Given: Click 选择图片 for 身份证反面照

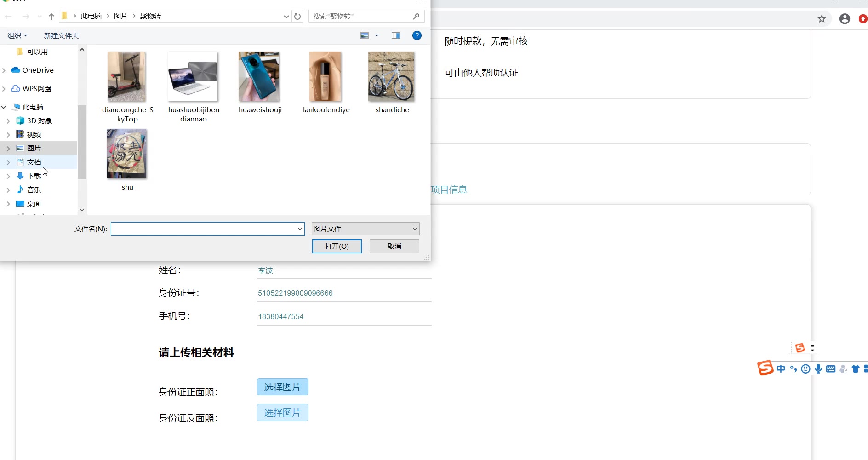Looking at the screenshot, I should (x=283, y=413).
